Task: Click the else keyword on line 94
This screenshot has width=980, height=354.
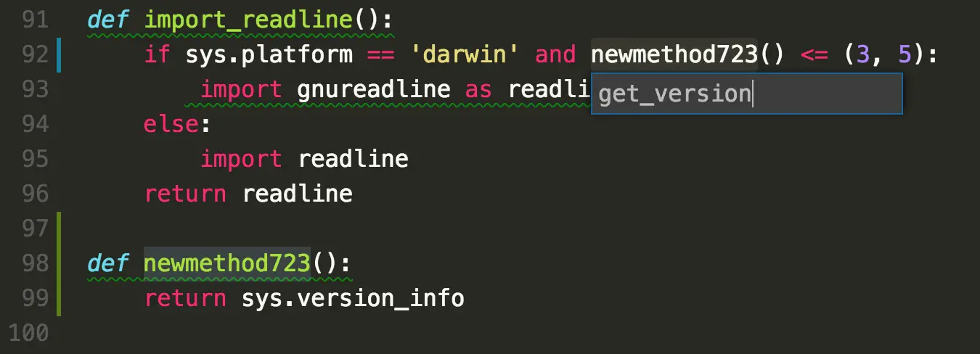Action: 172,124
